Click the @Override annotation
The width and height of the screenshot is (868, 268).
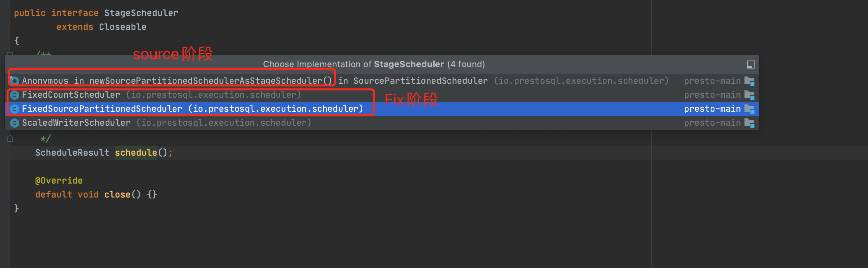tap(59, 181)
